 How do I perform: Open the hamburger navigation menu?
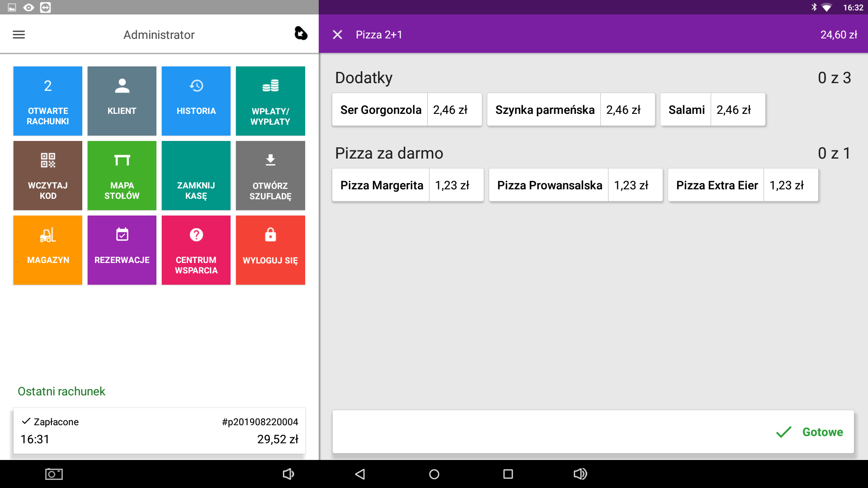tap(19, 35)
